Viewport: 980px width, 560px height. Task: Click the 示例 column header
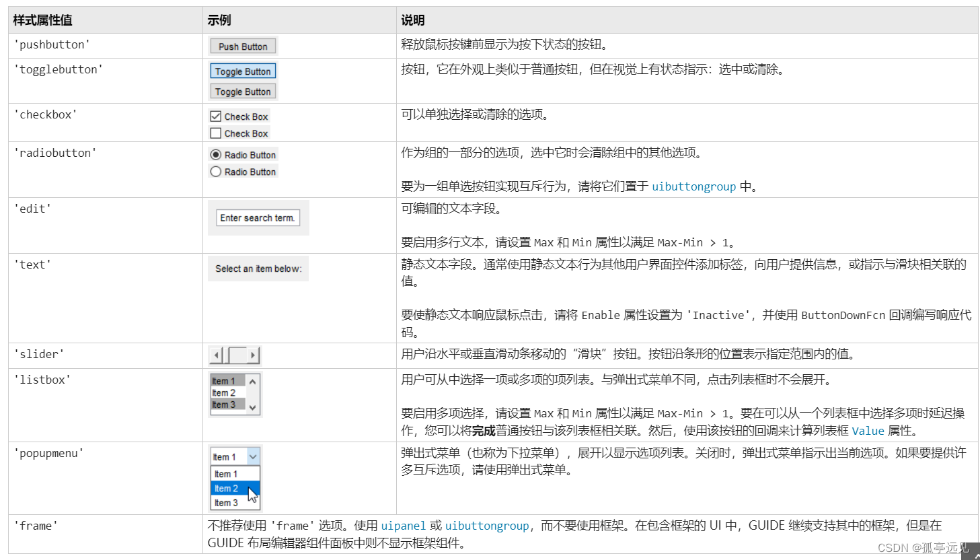point(219,20)
